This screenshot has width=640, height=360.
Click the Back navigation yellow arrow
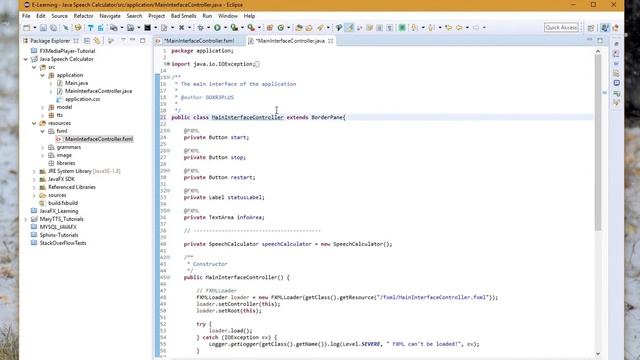459,28
